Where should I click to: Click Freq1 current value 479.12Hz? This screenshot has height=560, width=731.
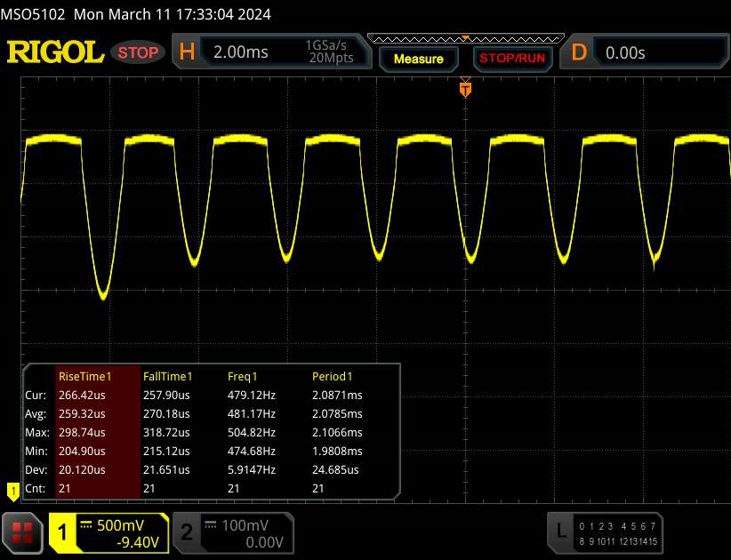tap(252, 395)
